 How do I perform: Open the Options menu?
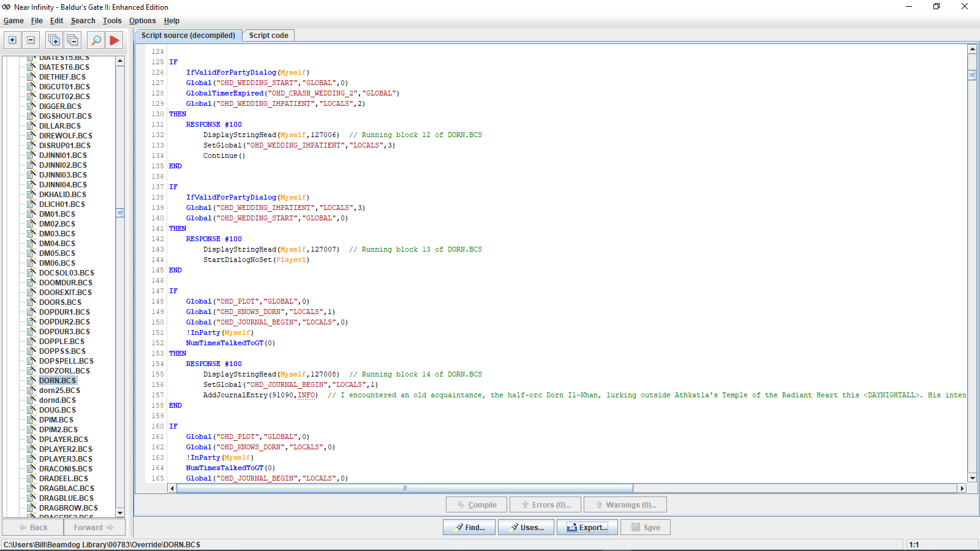[x=142, y=21]
